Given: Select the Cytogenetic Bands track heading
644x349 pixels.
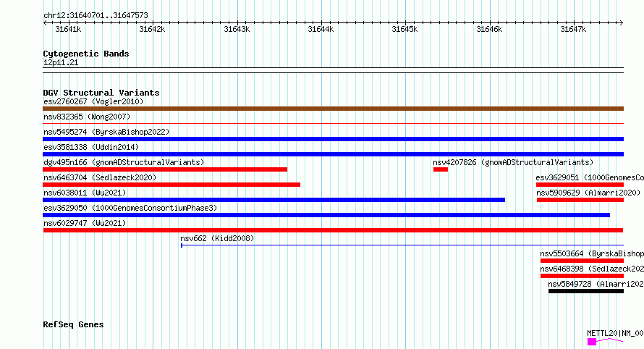Looking at the screenshot, I should 86,54.
